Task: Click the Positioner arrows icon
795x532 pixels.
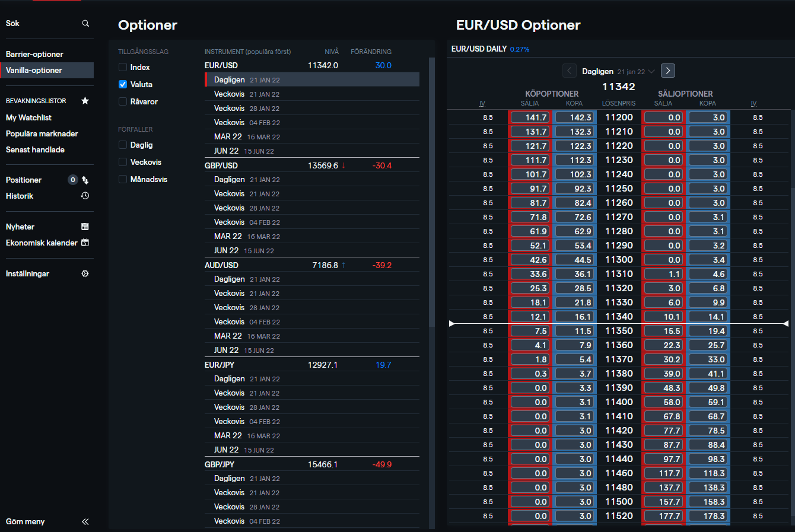Action: point(85,180)
